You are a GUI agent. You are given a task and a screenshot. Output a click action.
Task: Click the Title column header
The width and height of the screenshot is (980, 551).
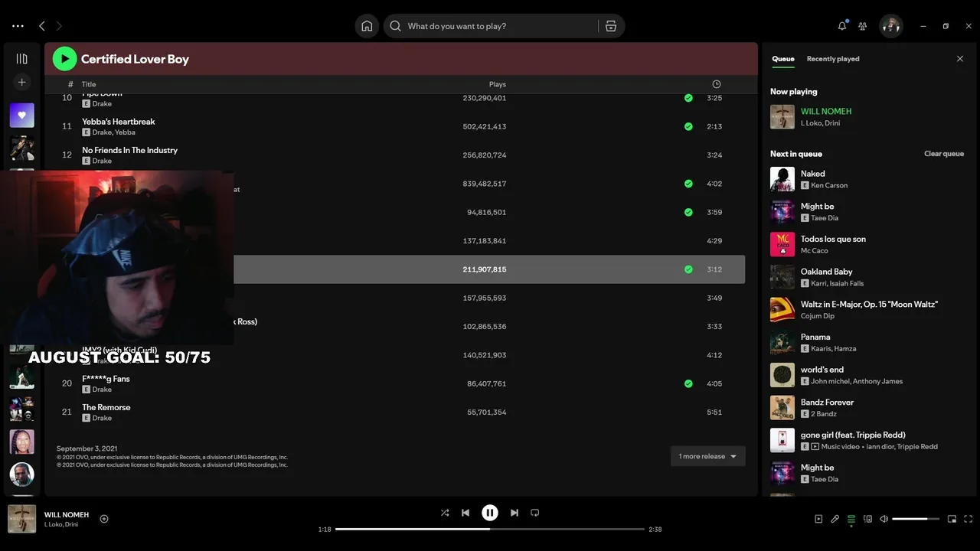pos(89,84)
